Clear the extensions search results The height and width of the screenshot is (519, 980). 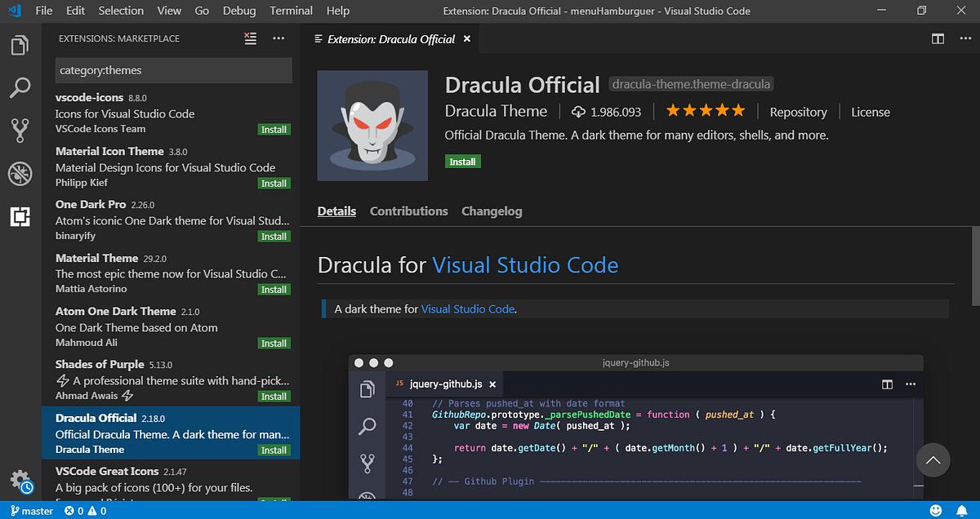click(x=250, y=38)
